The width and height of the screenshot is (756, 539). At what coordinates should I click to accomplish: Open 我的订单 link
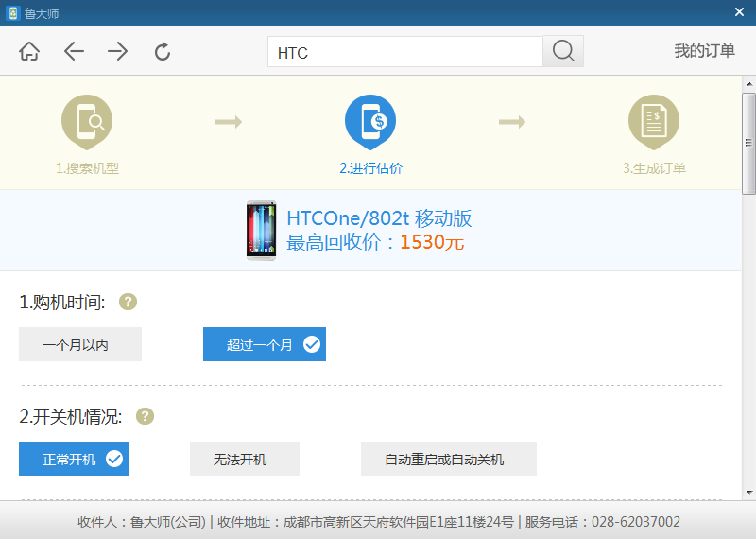(x=704, y=51)
